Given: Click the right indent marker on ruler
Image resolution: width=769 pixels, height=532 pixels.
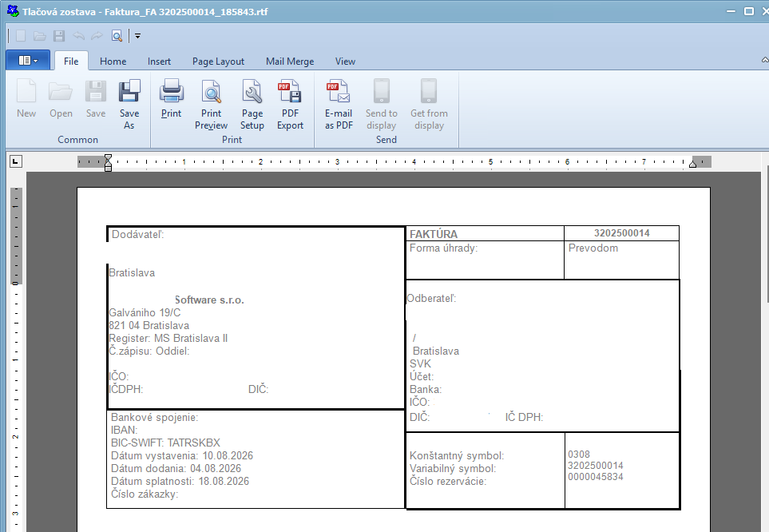Looking at the screenshot, I should [692, 164].
